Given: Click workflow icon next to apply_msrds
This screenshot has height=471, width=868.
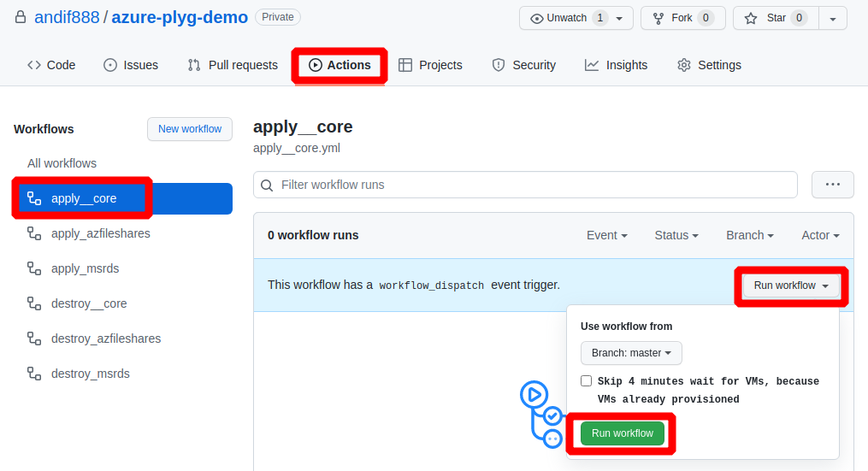Looking at the screenshot, I should click(34, 268).
